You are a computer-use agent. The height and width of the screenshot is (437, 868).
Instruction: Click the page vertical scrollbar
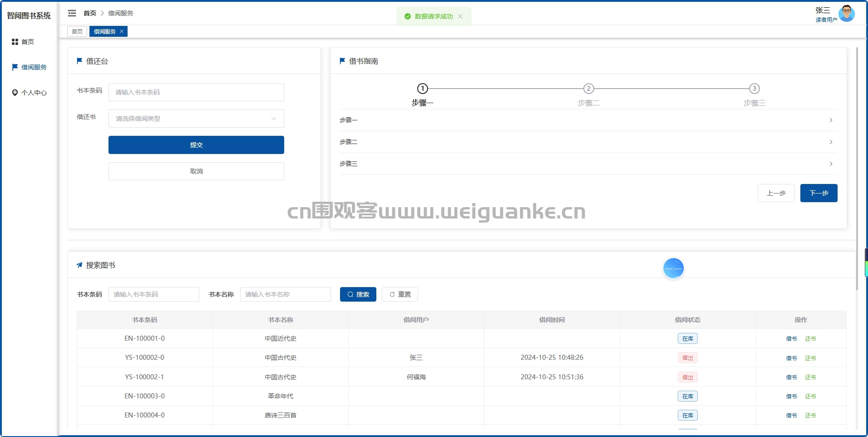857,168
